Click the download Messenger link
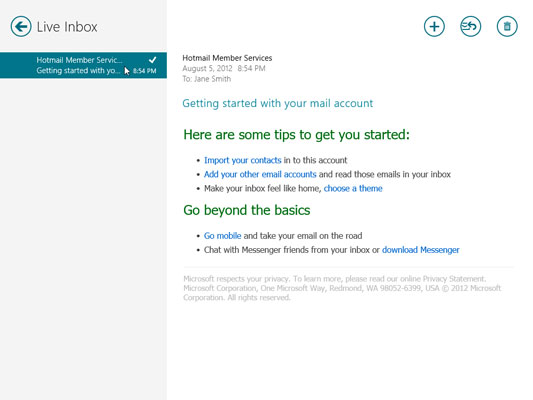 [420, 250]
